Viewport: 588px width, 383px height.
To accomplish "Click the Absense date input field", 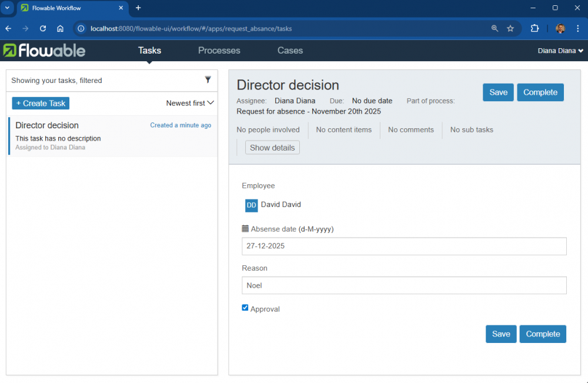I will point(404,246).
